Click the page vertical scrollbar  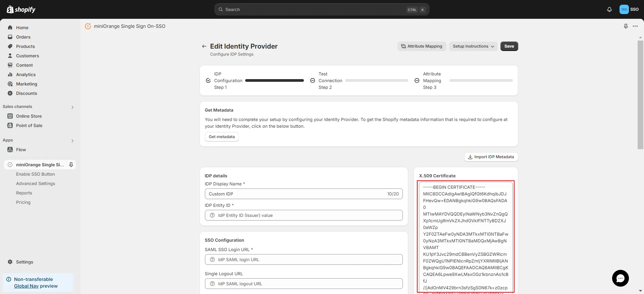(640, 96)
